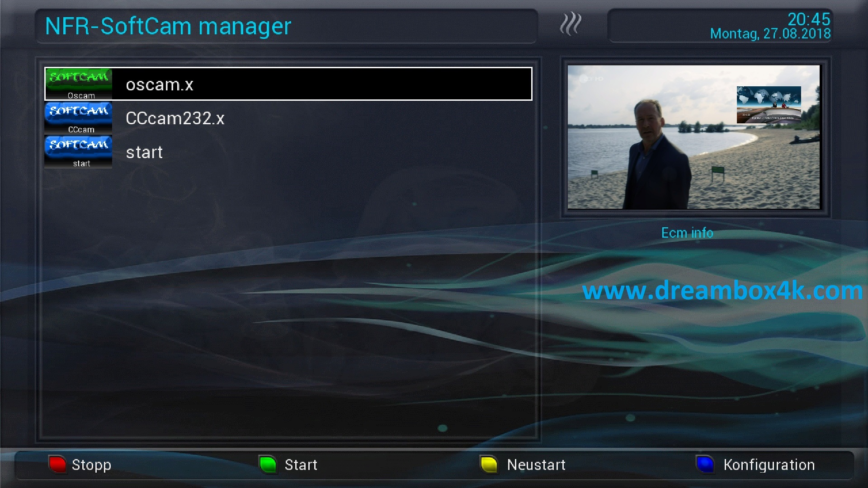This screenshot has width=868, height=488.
Task: Click the red Stopp button icon
Action: (58, 465)
